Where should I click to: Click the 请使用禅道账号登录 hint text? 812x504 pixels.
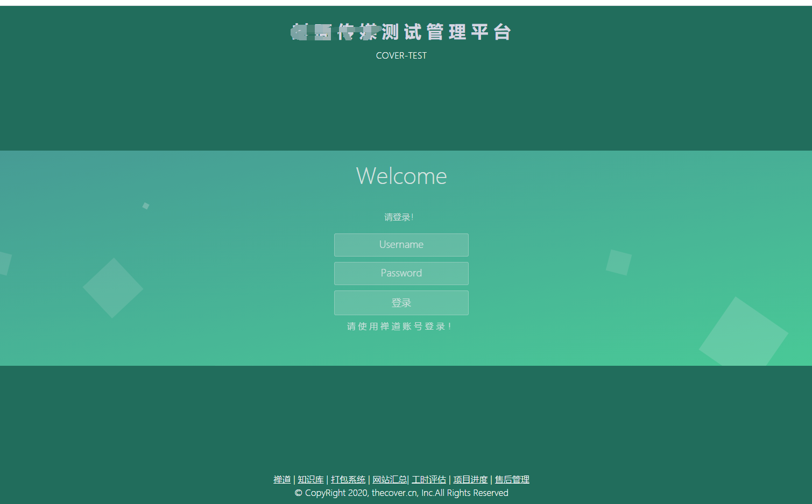click(x=399, y=326)
